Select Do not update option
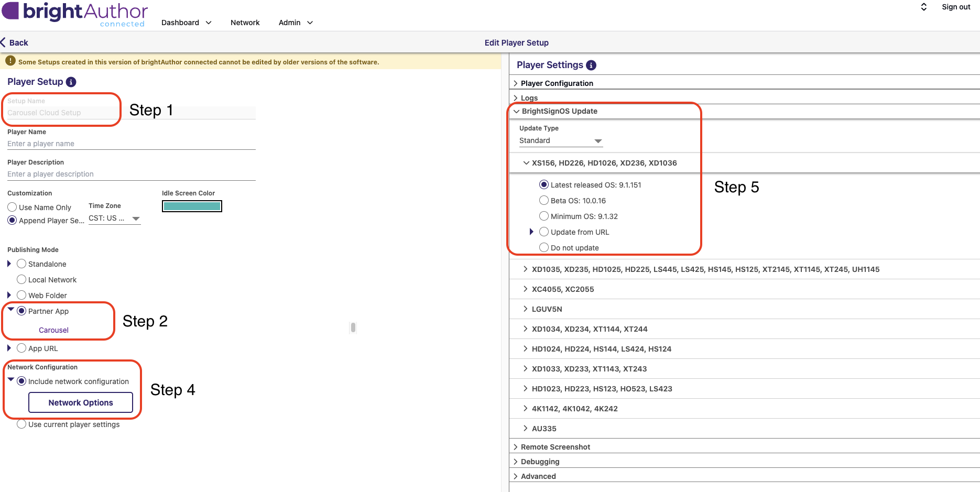This screenshot has height=492, width=980. [544, 247]
